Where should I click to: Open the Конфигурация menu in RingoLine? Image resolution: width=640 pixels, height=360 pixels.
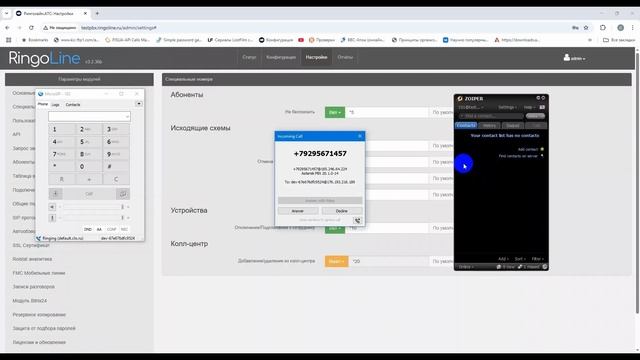281,57
